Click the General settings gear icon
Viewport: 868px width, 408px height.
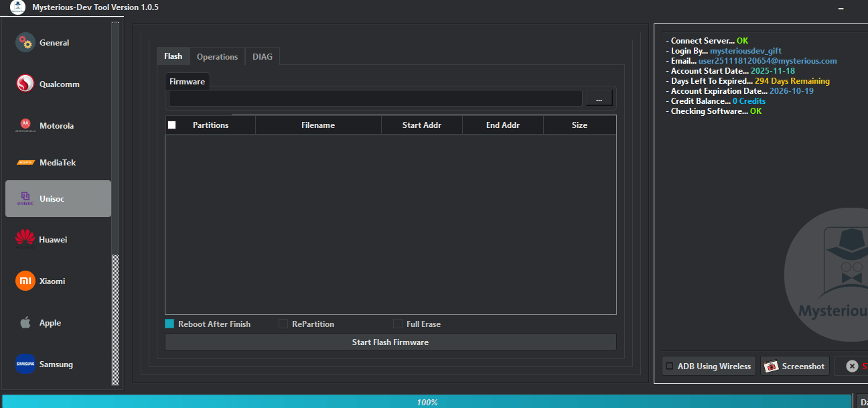click(x=25, y=42)
